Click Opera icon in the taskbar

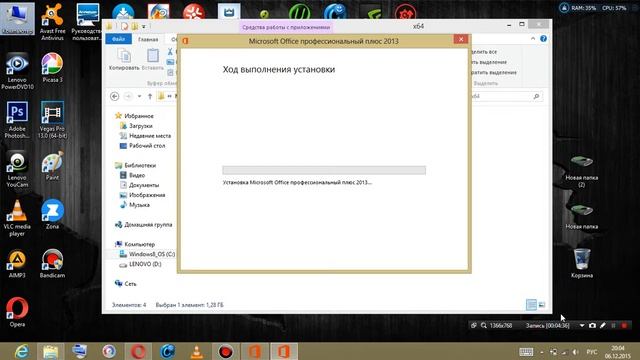point(138,351)
